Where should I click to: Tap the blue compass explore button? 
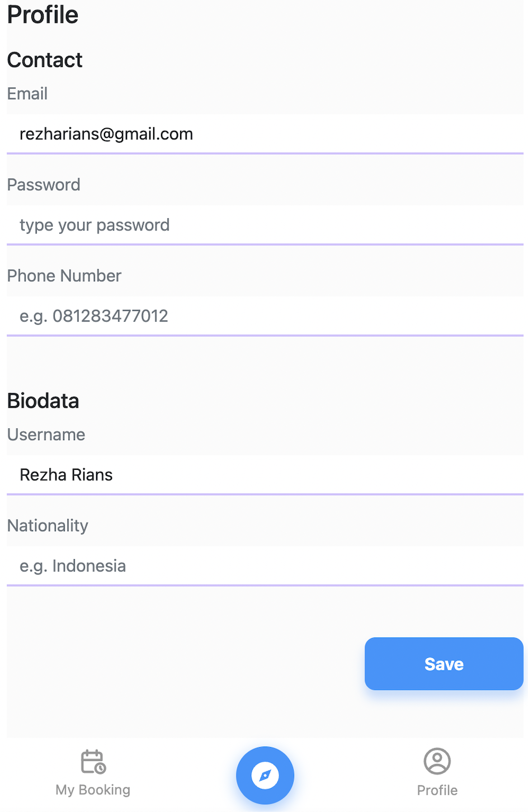pos(265,776)
